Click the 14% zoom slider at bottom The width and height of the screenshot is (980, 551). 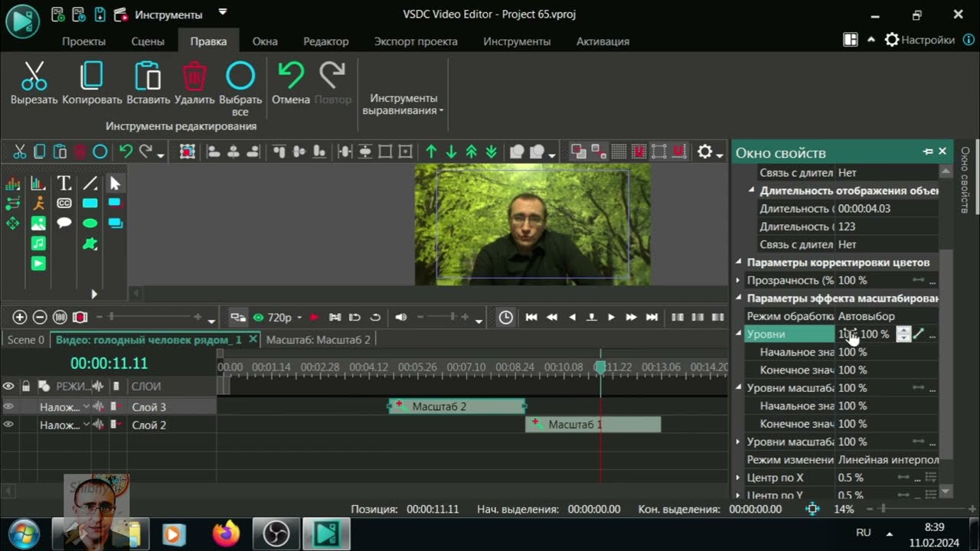882,508
